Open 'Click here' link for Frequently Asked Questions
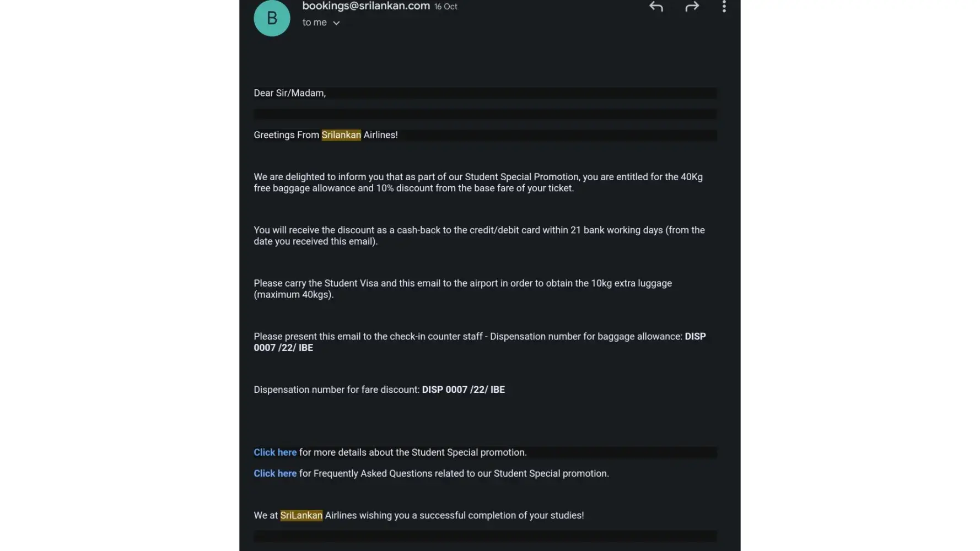The width and height of the screenshot is (980, 551). pyautogui.click(x=275, y=473)
